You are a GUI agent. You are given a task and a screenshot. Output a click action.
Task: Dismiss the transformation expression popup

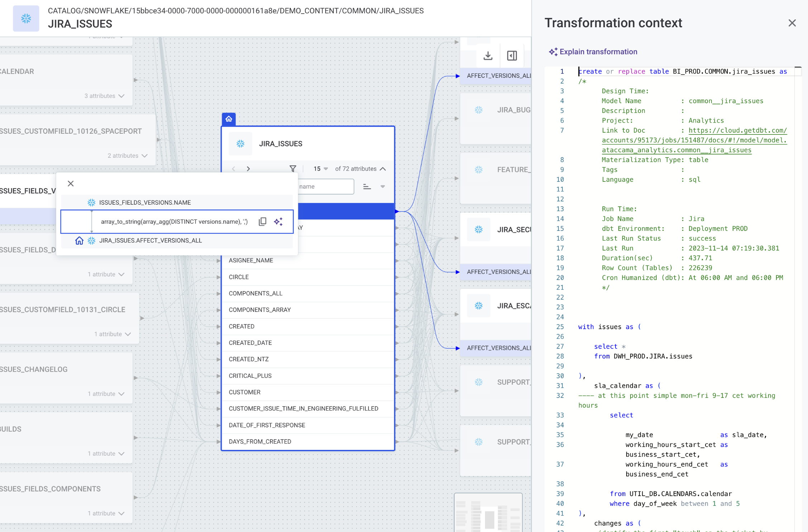(71, 184)
